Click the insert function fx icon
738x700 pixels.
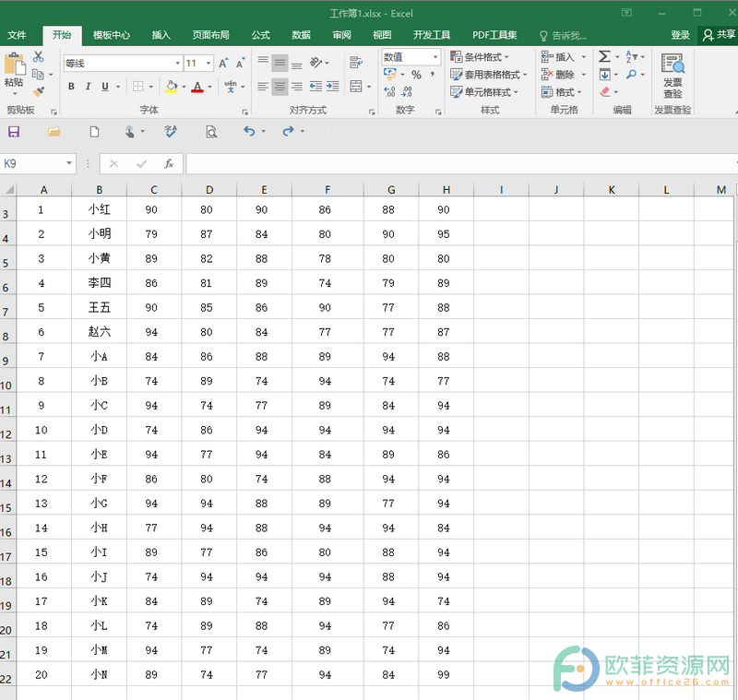(x=169, y=164)
